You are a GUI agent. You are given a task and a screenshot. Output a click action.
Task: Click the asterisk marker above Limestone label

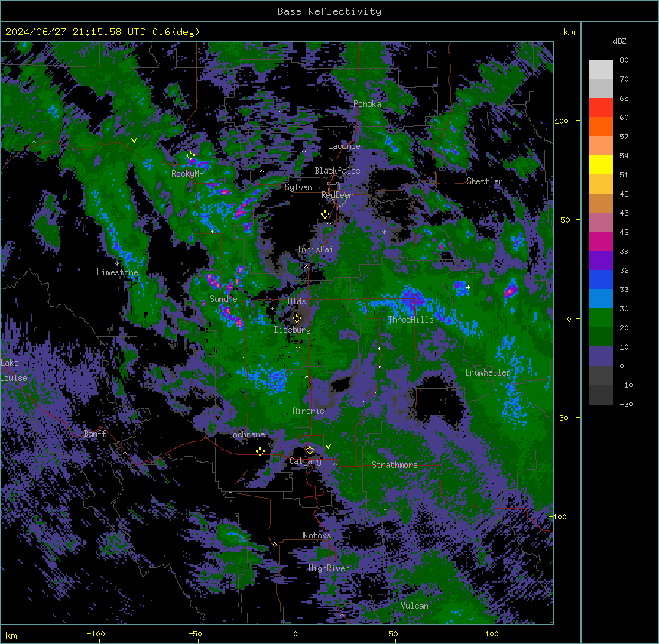pyautogui.click(x=117, y=265)
